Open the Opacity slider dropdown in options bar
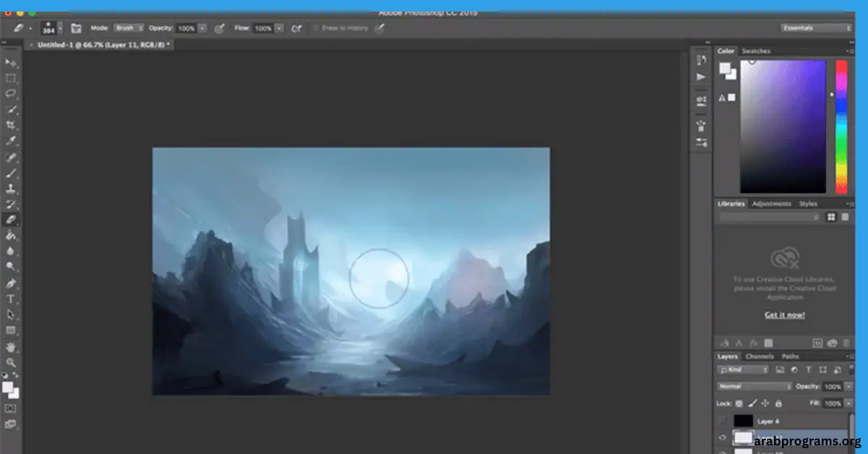 (x=202, y=28)
